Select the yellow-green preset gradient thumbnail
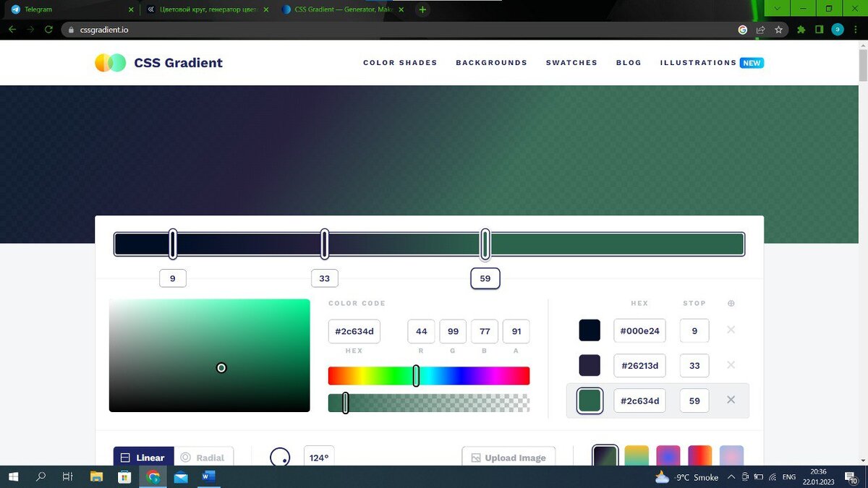868x488 pixels. pyautogui.click(x=637, y=456)
